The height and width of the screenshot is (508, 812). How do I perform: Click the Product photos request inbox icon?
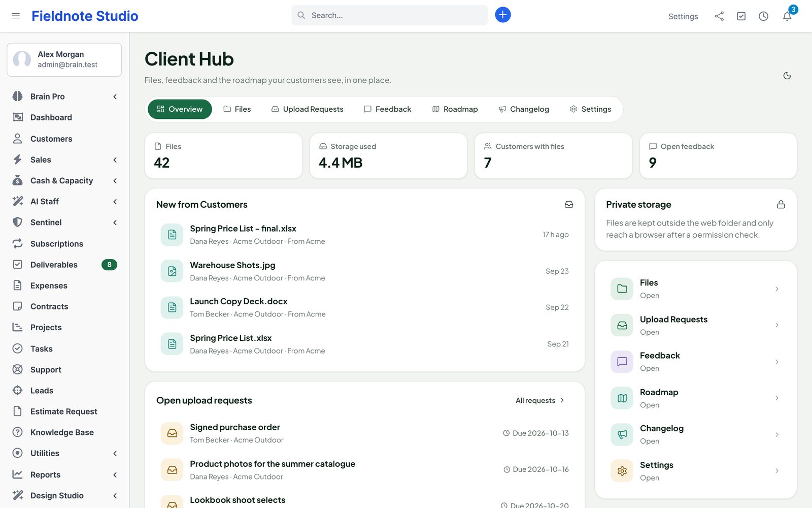pos(172,470)
